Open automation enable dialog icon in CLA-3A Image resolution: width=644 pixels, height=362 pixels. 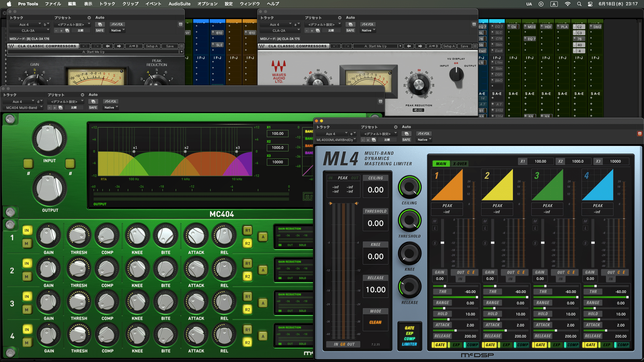click(100, 24)
